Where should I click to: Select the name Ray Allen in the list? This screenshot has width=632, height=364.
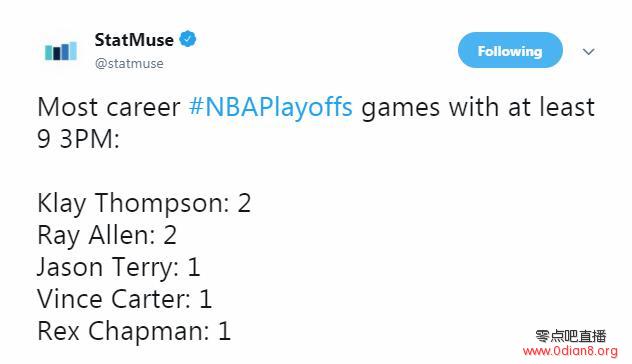pos(96,235)
